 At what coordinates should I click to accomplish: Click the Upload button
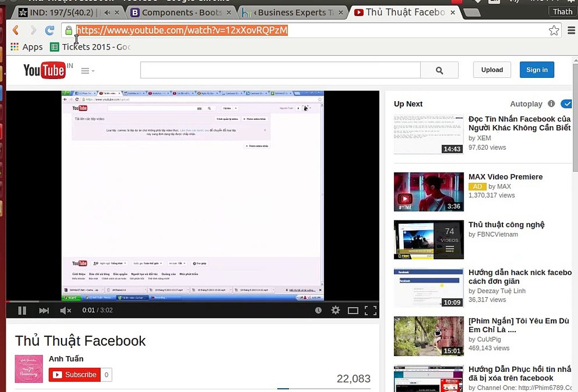tap(492, 70)
